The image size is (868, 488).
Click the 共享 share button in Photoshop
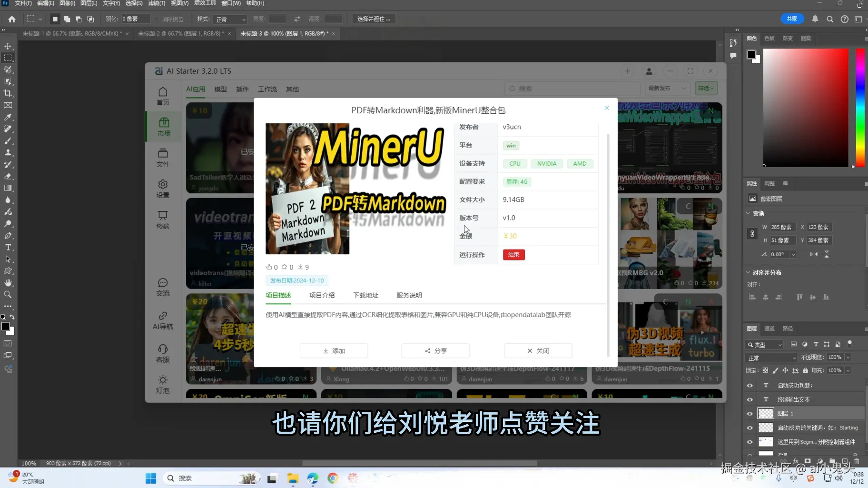click(x=792, y=19)
